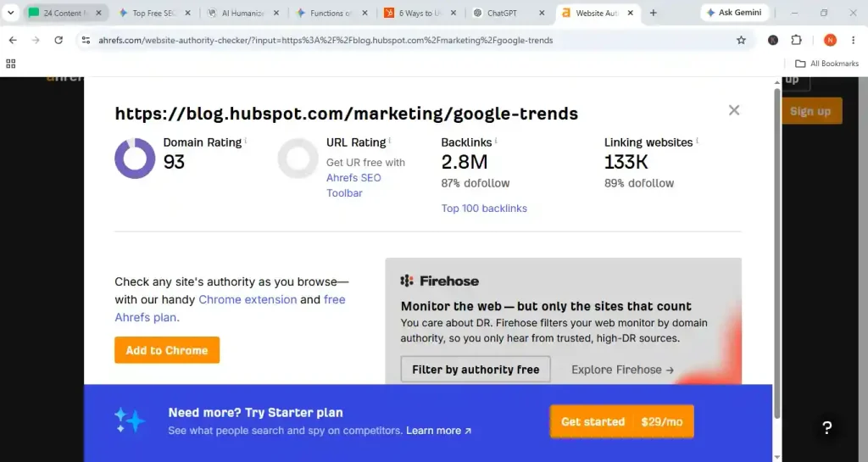Screen dimensions: 868x462
Task: Open the Learn more link
Action: pos(438,431)
